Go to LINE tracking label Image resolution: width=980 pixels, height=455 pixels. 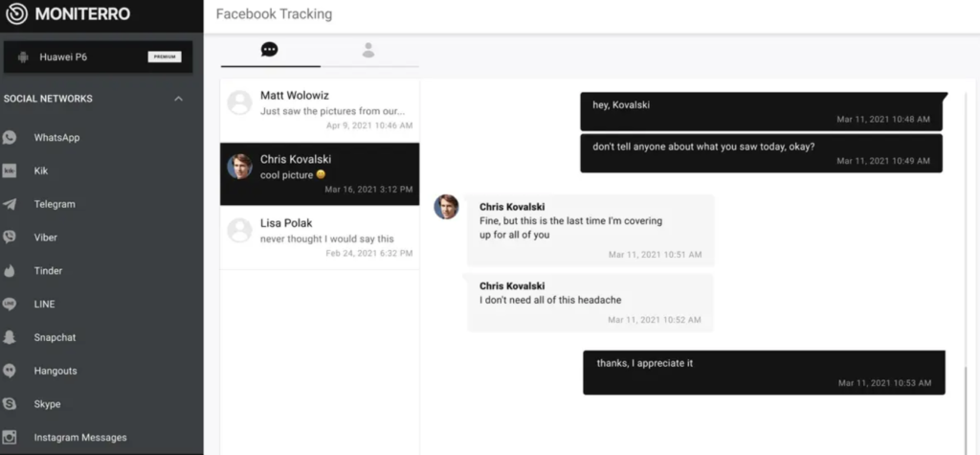click(x=44, y=305)
